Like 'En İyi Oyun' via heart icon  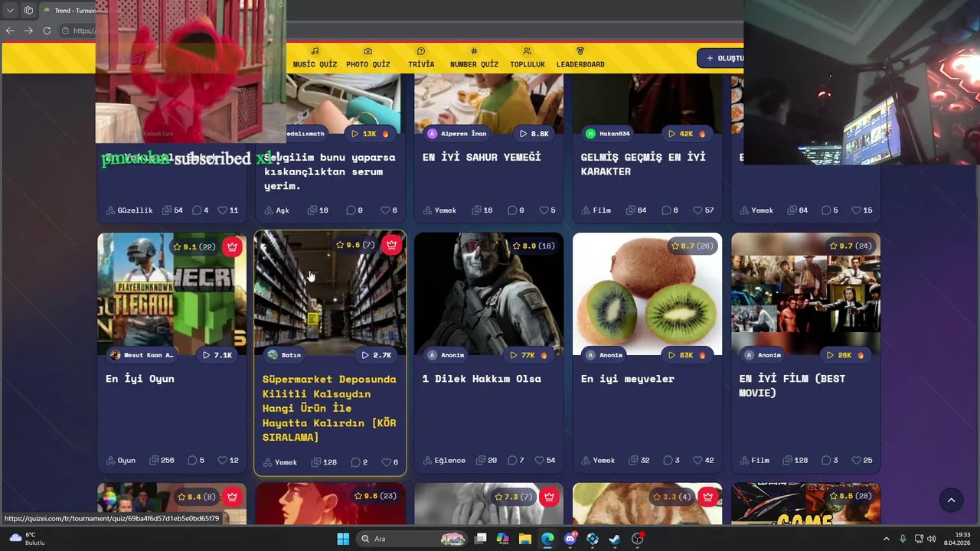[x=223, y=460]
